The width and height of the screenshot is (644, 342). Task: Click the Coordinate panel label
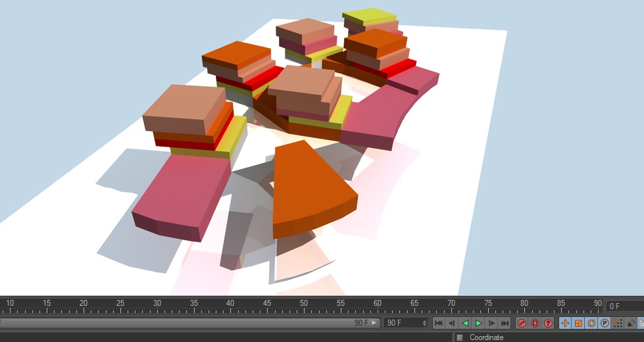click(x=487, y=337)
